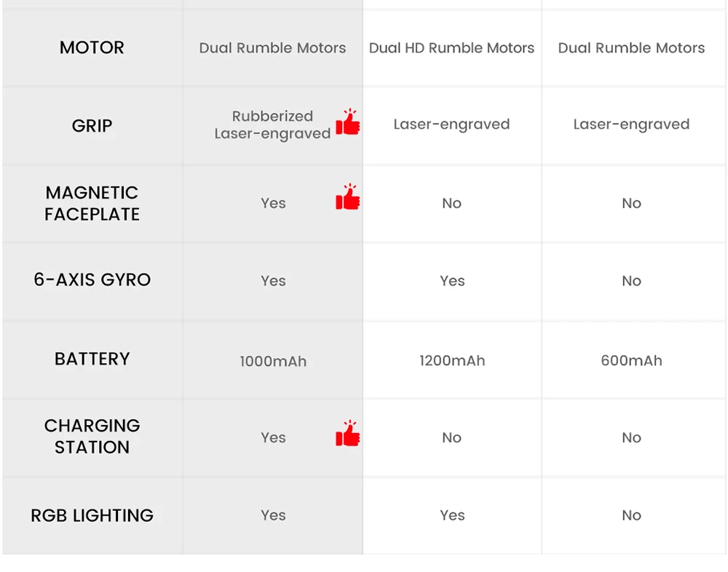
Task: Click the thumbs-up icon in Charging Station row
Action: [348, 434]
